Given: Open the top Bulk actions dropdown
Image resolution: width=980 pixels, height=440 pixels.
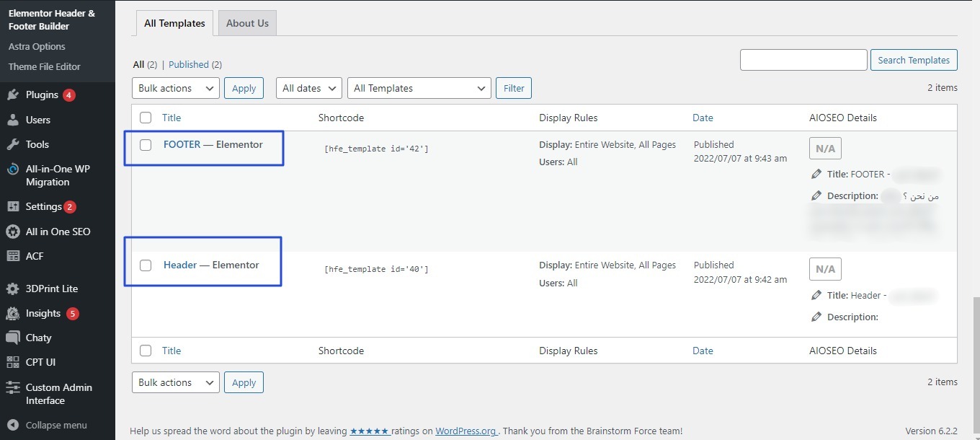Looking at the screenshot, I should click(175, 88).
